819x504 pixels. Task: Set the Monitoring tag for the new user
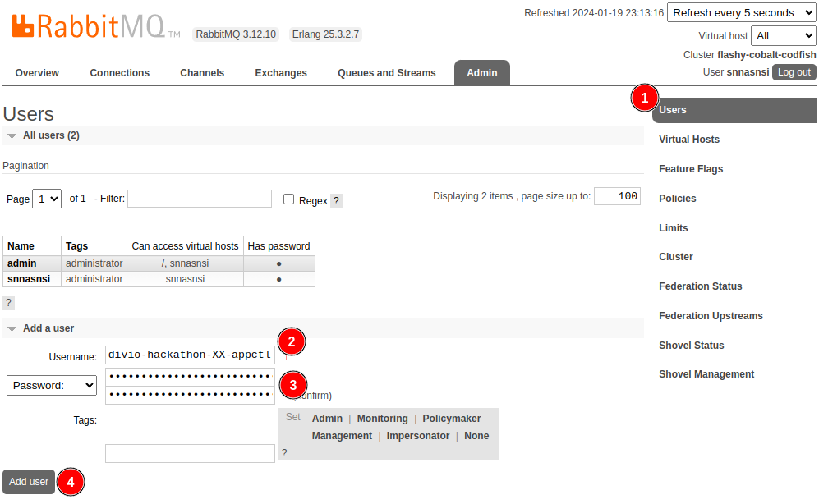coord(382,419)
